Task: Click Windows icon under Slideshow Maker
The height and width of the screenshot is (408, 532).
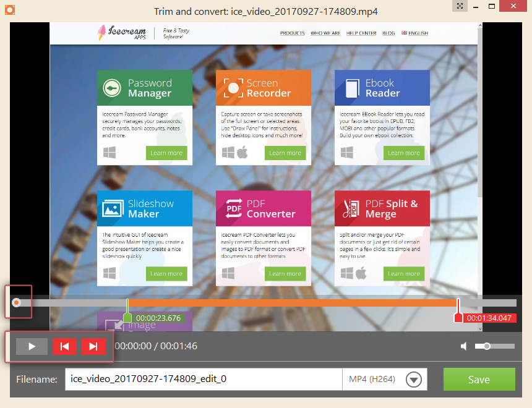Action: click(x=109, y=273)
